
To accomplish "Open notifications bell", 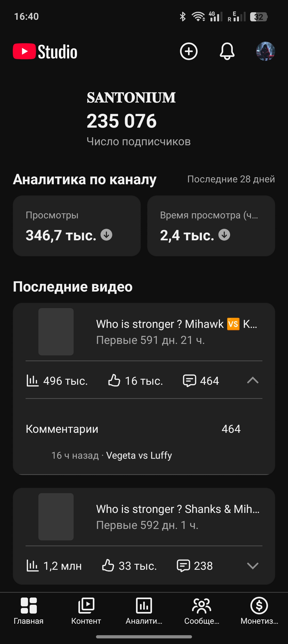I will pos(227,51).
